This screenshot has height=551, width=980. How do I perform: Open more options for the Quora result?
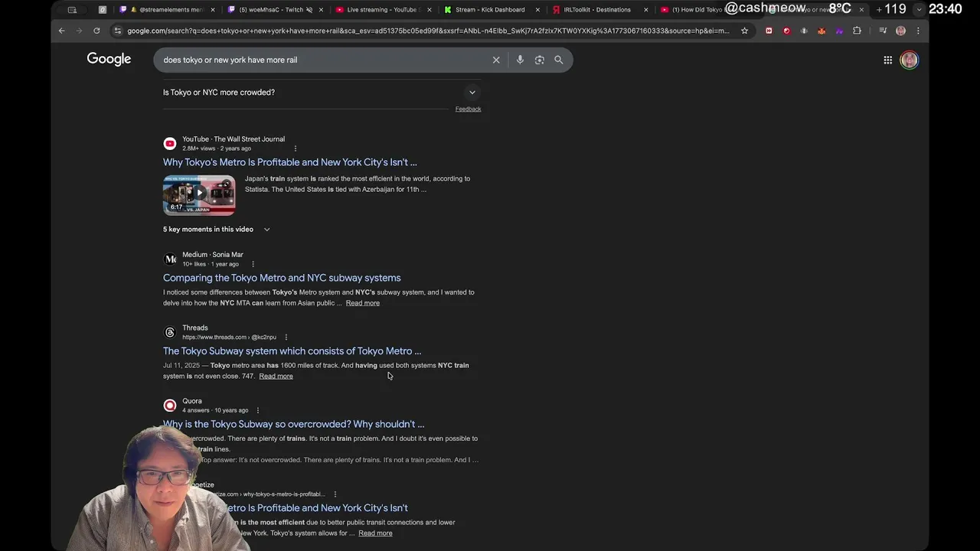coord(257,410)
